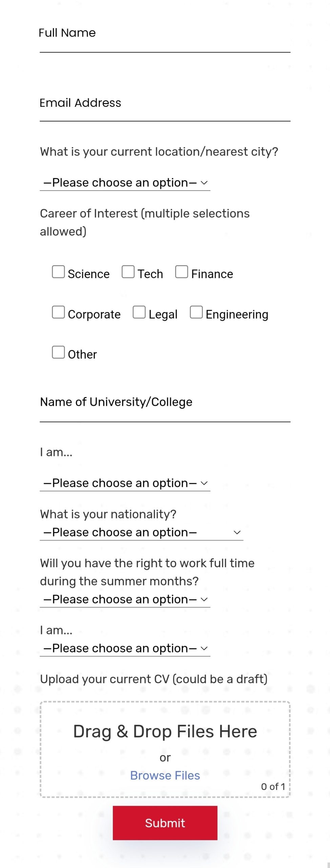Toggle the Legal checkbox
The image size is (330, 868).
(x=139, y=312)
